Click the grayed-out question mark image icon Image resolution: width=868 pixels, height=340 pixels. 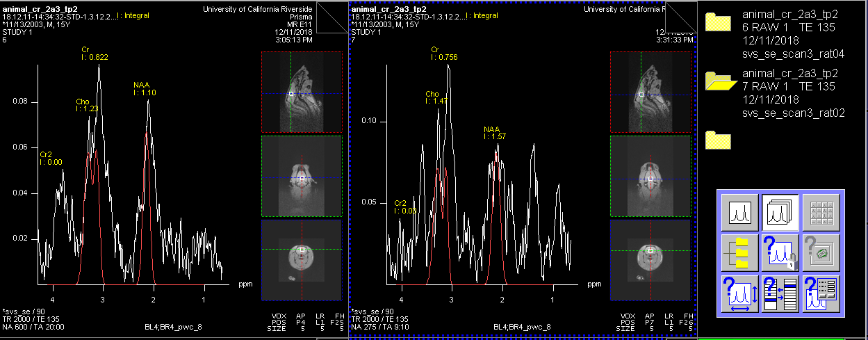pyautogui.click(x=821, y=253)
